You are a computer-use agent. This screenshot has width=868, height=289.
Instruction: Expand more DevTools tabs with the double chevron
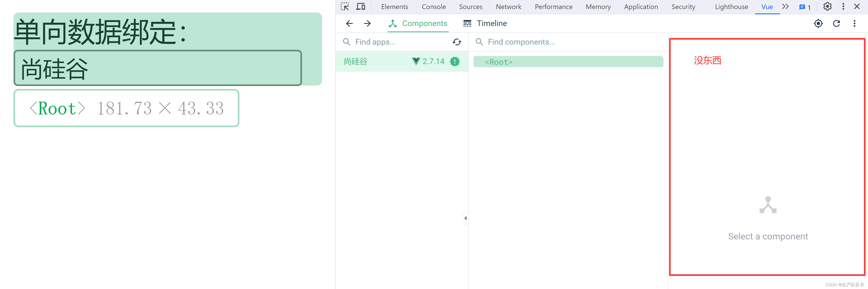point(785,6)
